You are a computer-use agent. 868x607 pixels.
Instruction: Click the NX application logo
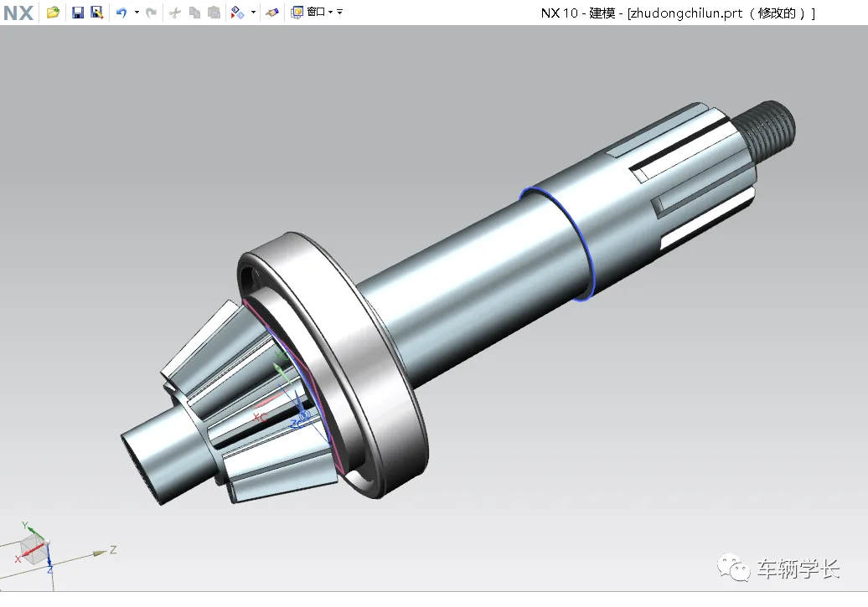click(18, 13)
